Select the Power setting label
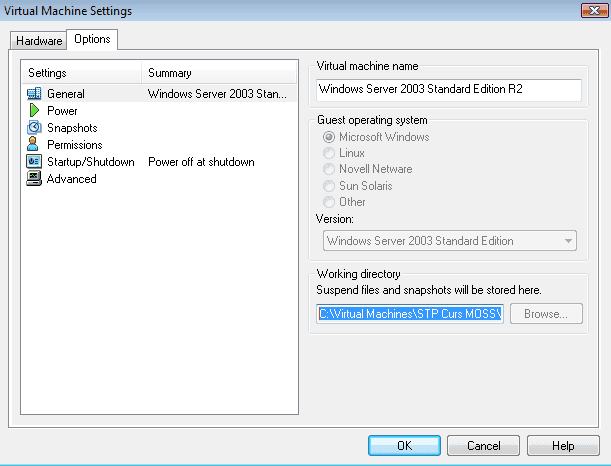611x466 pixels. 62,111
